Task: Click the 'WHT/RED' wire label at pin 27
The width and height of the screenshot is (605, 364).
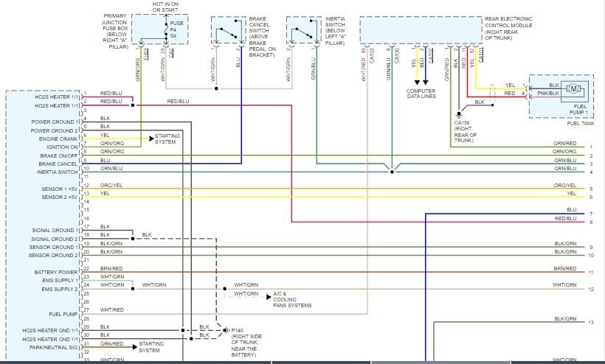Action: pos(112,309)
